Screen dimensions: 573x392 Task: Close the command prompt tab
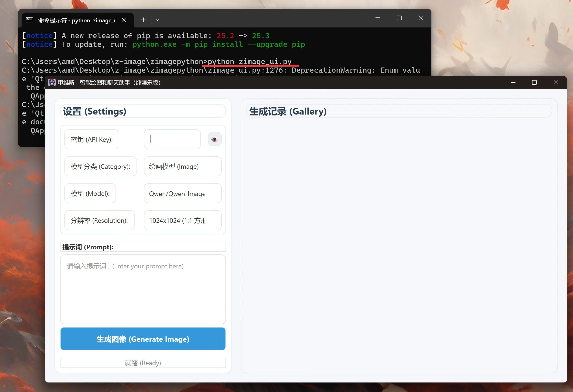124,20
